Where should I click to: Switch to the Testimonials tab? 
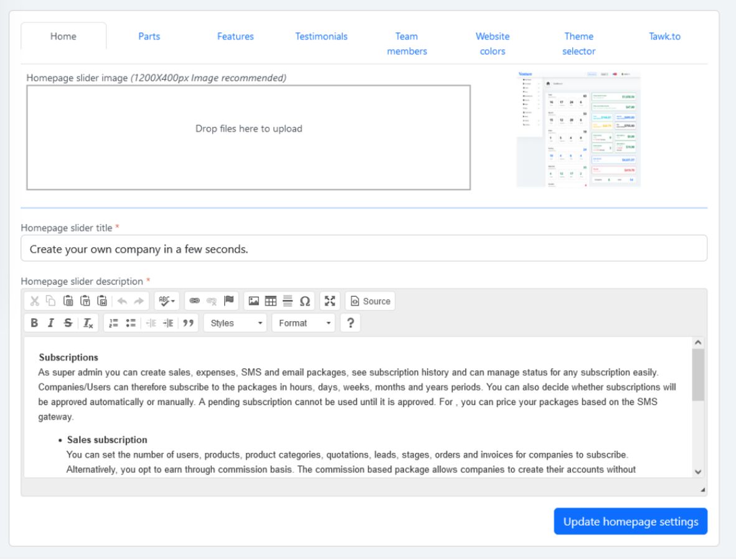(321, 37)
